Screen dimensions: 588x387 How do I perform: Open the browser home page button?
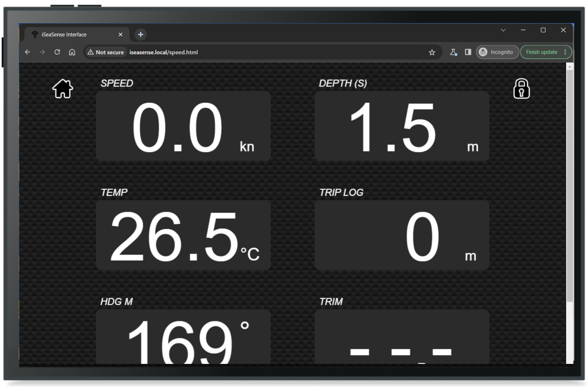(72, 52)
